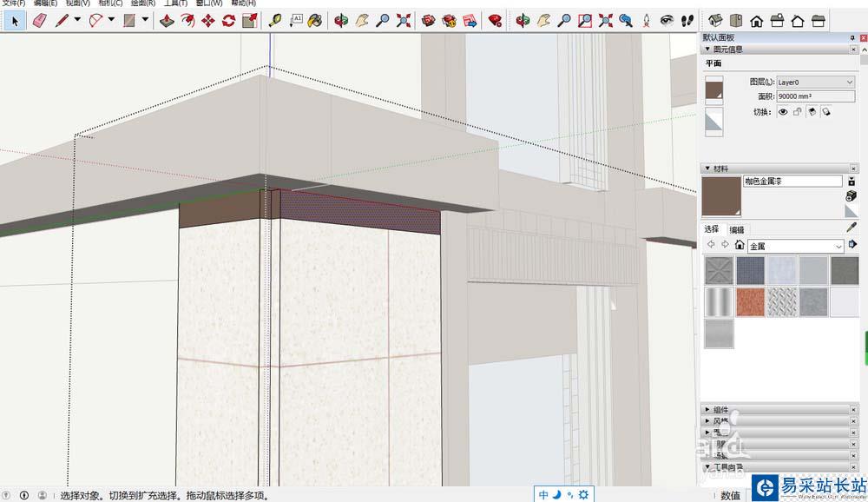The image size is (868, 502).
Task: Pick the Line pencil tool
Action: pos(62,21)
